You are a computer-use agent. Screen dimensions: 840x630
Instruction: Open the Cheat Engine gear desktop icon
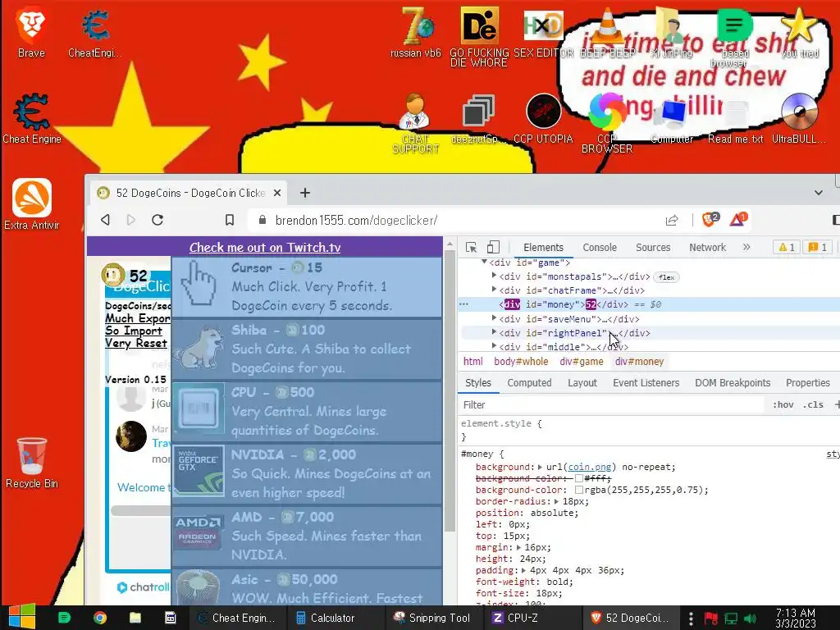32,118
